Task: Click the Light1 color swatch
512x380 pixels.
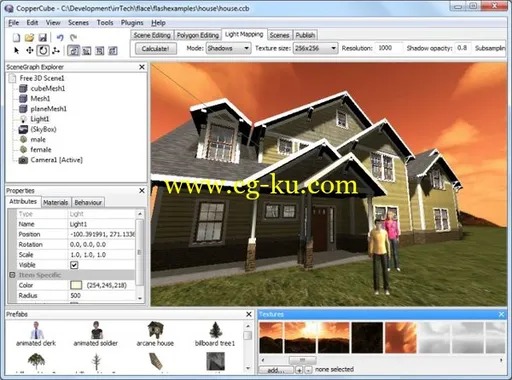Action: [x=76, y=285]
